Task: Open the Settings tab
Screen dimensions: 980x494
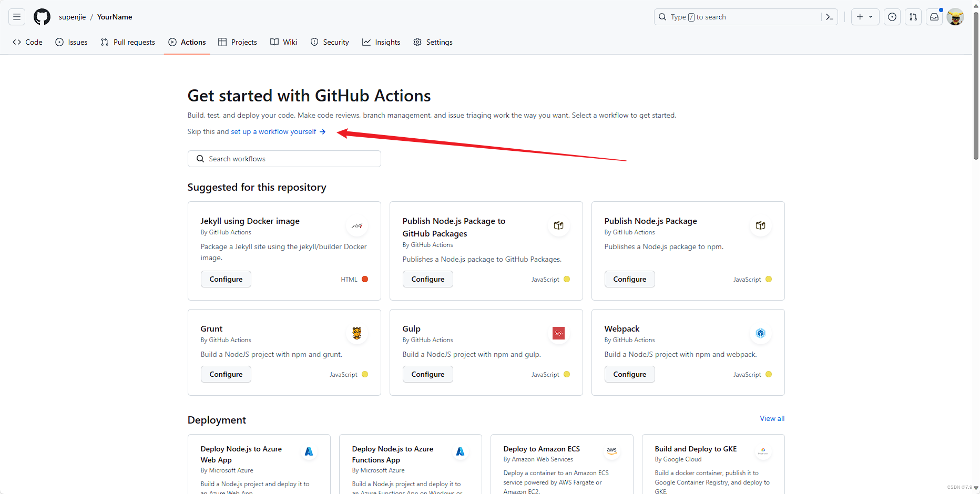Action: (433, 42)
